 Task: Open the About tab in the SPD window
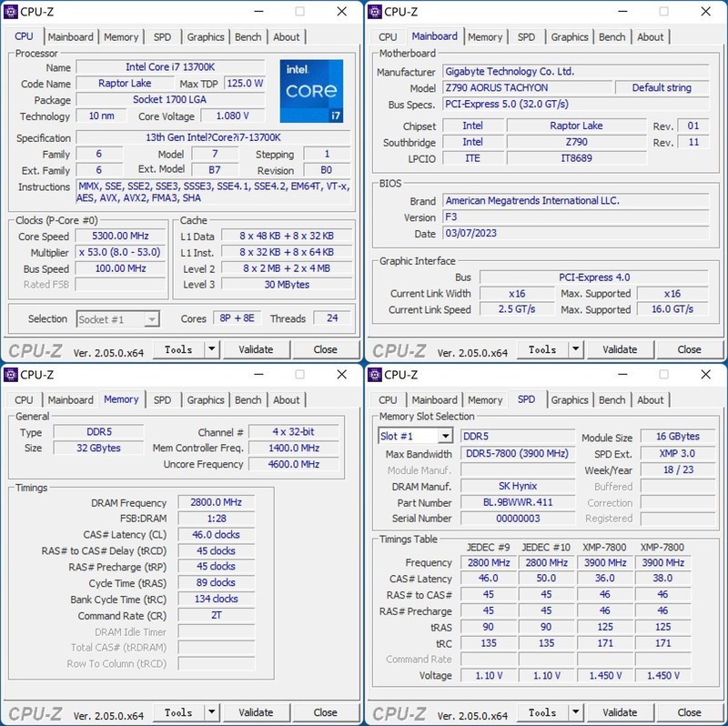coord(652,399)
